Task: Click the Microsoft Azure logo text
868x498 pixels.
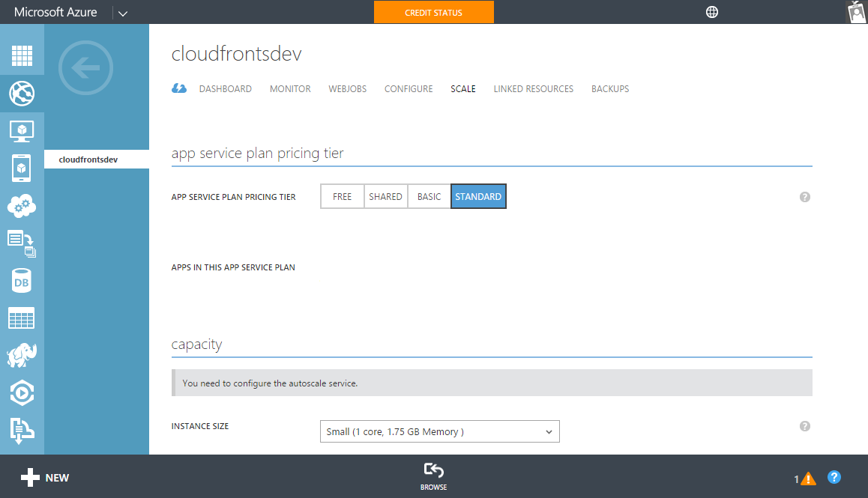Action: 55,12
